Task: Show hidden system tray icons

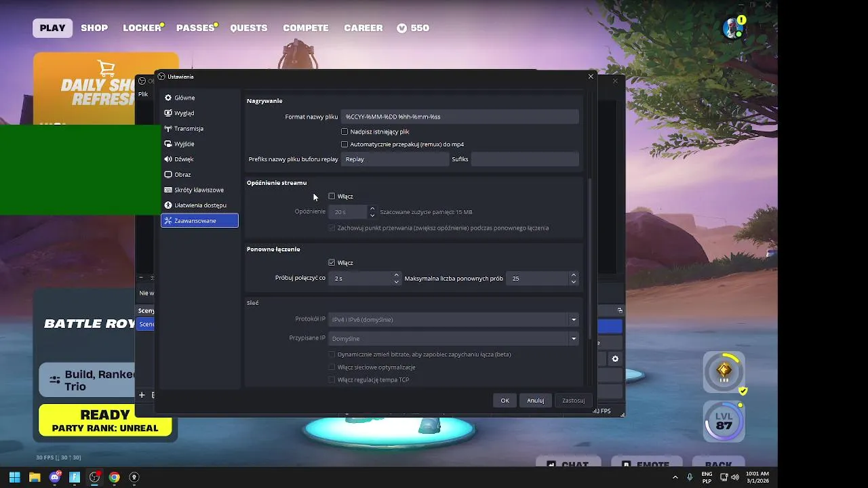Action: point(675,477)
